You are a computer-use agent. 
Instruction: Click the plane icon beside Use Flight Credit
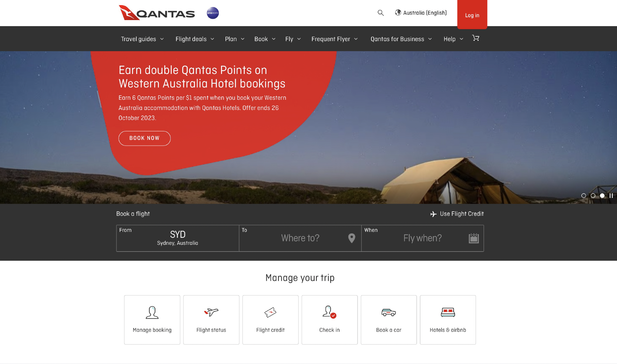[x=433, y=214]
